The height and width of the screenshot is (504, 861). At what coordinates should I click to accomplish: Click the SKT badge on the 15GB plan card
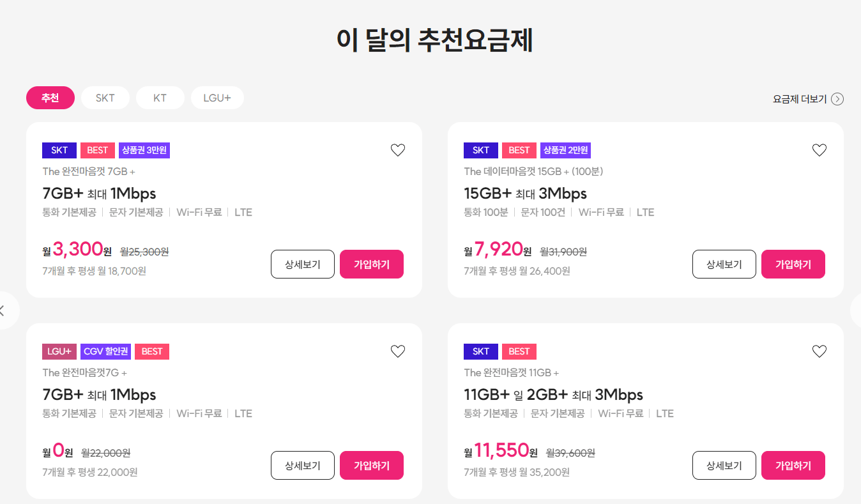click(480, 149)
